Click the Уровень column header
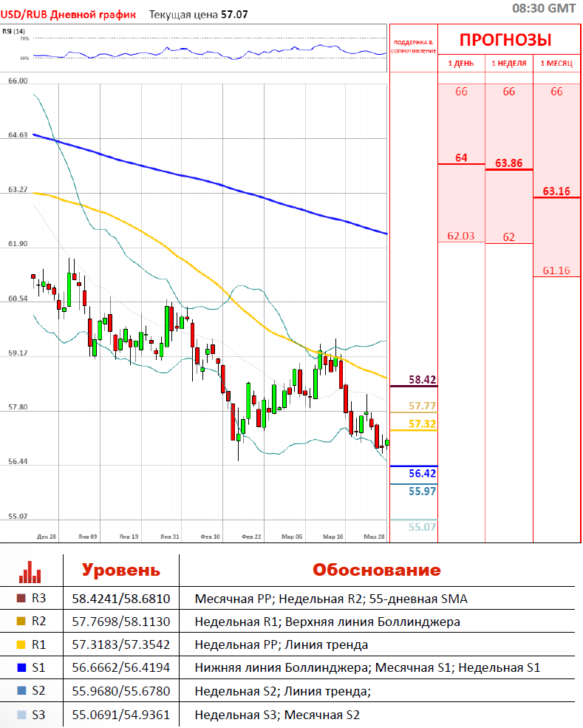The image size is (583, 728). click(120, 570)
